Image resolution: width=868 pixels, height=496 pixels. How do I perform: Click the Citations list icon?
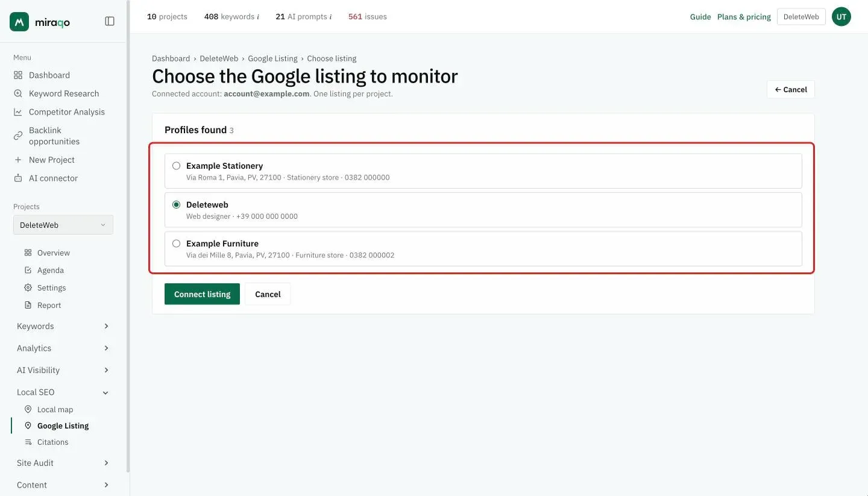coord(28,442)
